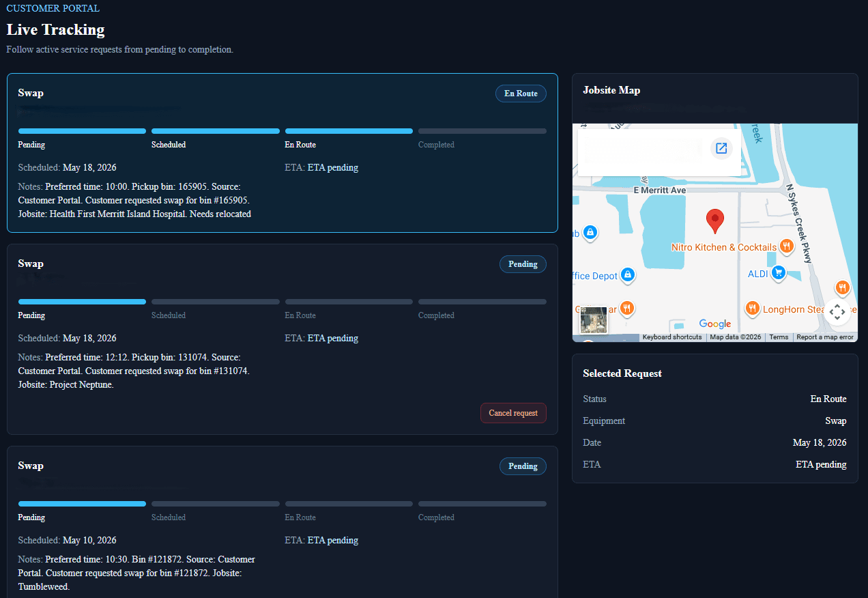Click Pending badge on Project Neptune request
The width and height of the screenshot is (868, 598).
pyautogui.click(x=523, y=264)
